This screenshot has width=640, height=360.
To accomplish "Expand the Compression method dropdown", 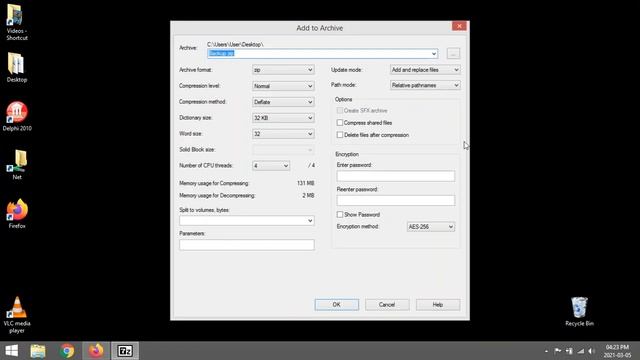I will (x=283, y=102).
